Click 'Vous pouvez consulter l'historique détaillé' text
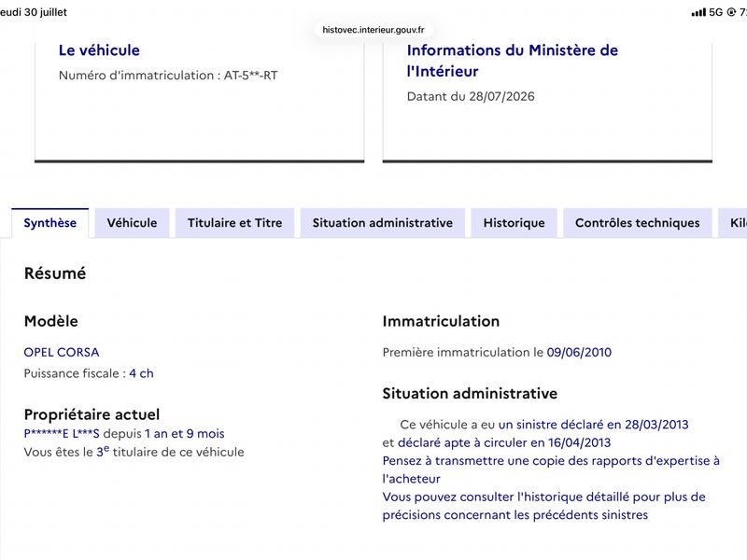Image resolution: width=747 pixels, height=560 pixels. (x=543, y=506)
